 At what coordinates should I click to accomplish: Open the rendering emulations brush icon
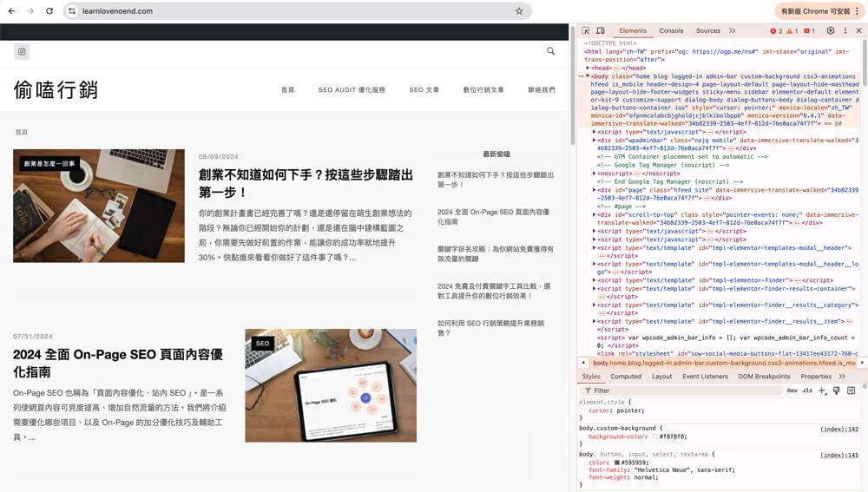[837, 390]
